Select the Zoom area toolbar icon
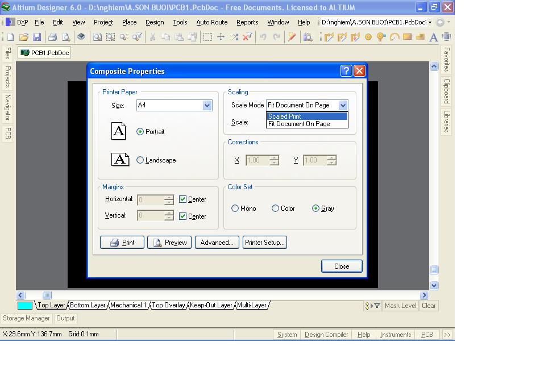Viewport: 540px width, 392px height. tap(110, 37)
